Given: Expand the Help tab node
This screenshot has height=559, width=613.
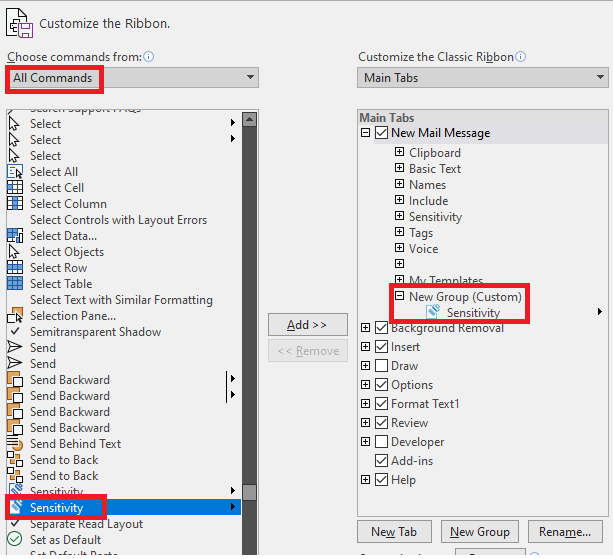Looking at the screenshot, I should tap(365, 480).
